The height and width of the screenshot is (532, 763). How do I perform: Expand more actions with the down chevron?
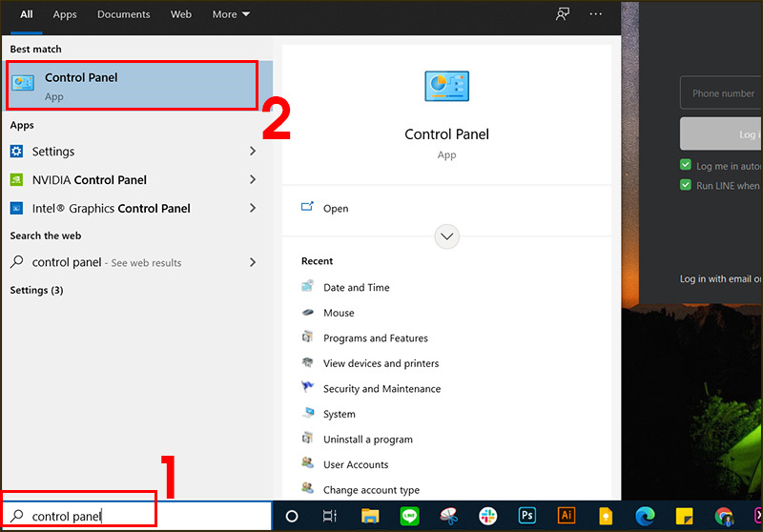pos(446,236)
